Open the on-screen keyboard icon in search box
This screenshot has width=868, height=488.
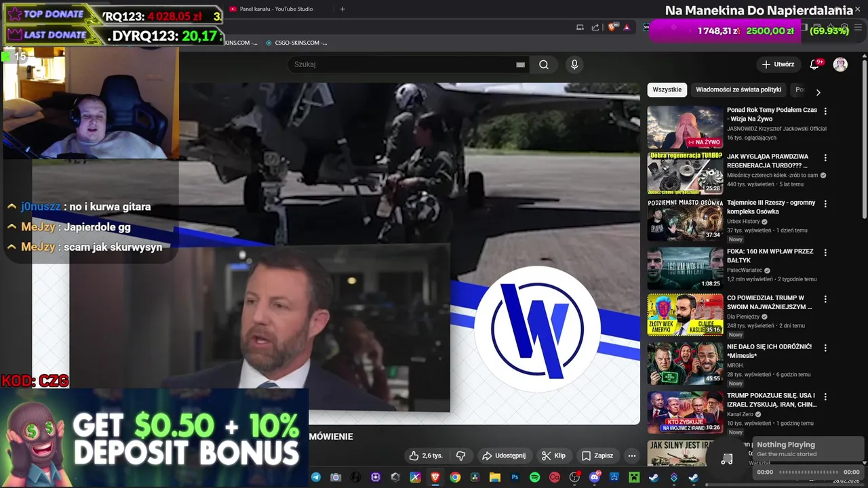[520, 64]
